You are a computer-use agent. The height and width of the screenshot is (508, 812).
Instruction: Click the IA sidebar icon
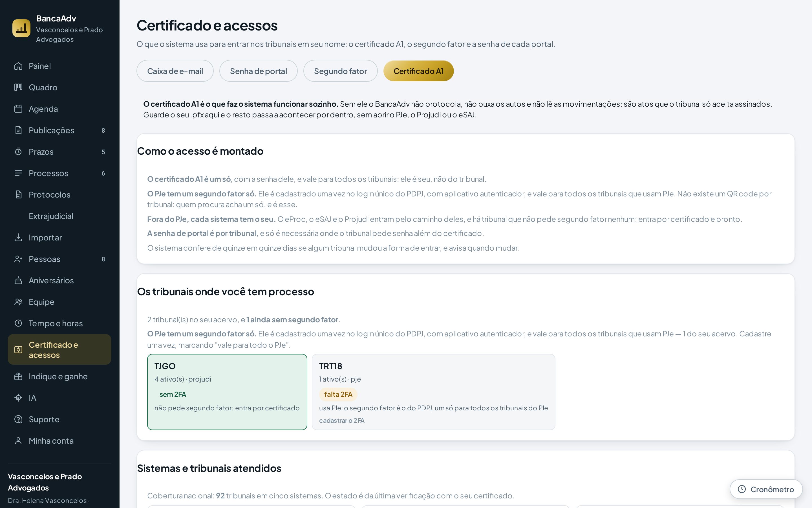(18, 398)
